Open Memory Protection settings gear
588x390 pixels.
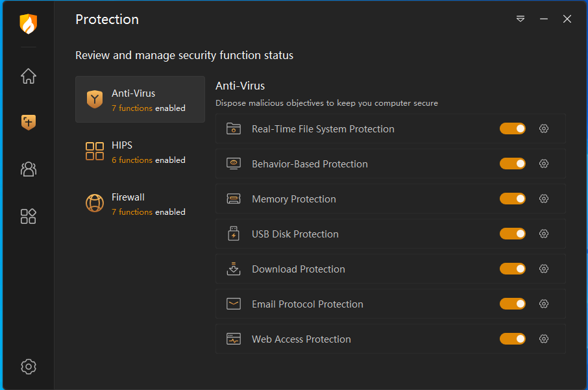point(544,199)
